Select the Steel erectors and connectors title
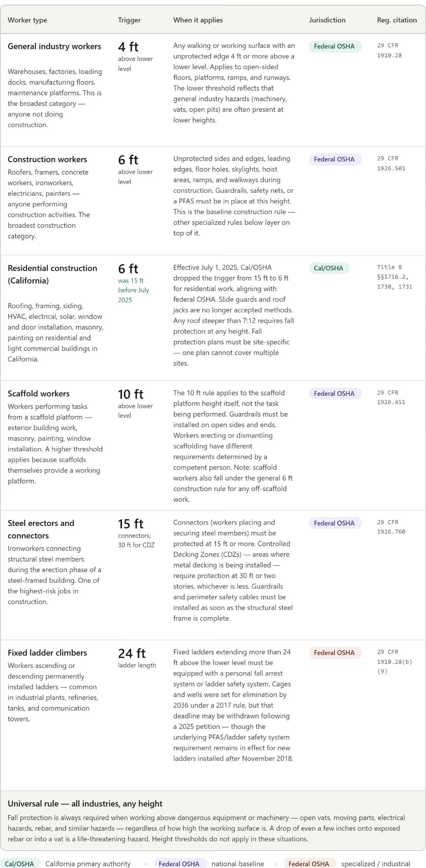This screenshot has height=868, width=426. [x=41, y=529]
